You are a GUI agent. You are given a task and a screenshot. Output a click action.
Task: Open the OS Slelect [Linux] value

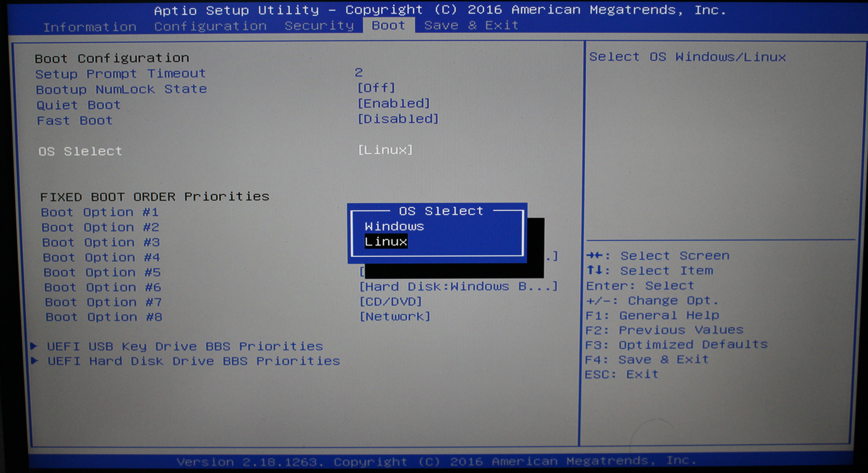click(x=385, y=150)
